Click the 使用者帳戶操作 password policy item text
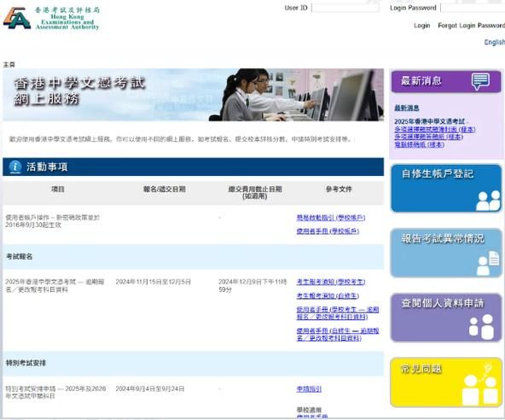Viewport: 505px width, 420px height. 53,221
